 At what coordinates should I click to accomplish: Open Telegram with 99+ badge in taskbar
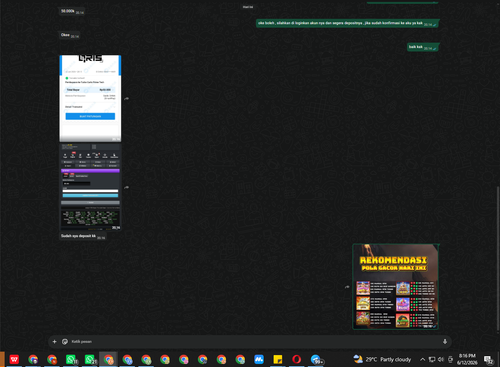tap(316, 359)
